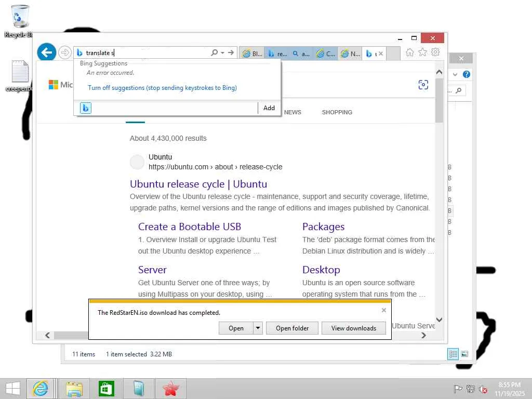Open the Windows Start button
The image size is (532, 399).
(13, 389)
